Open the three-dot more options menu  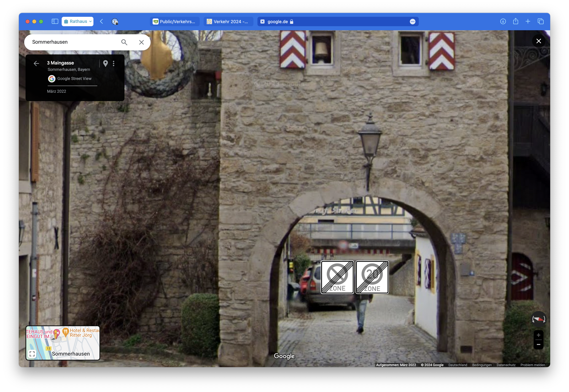113,63
